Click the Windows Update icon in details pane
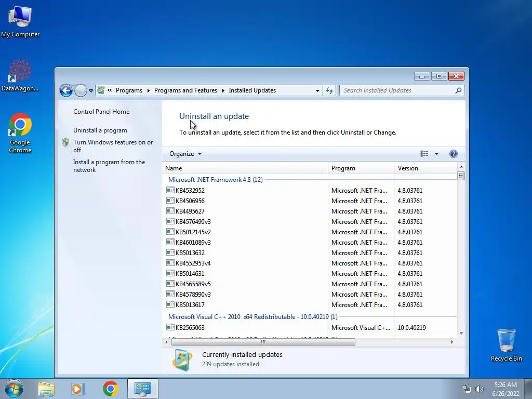 pos(182,360)
